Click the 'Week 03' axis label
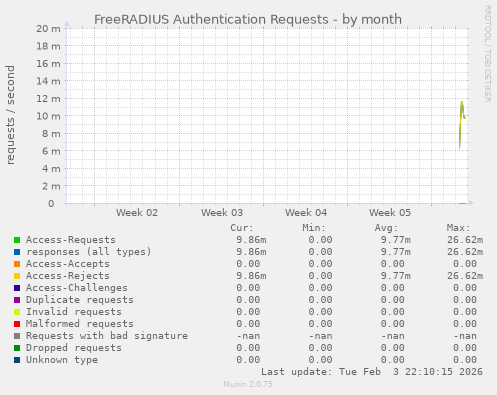This screenshot has height=395, width=497. point(222,213)
